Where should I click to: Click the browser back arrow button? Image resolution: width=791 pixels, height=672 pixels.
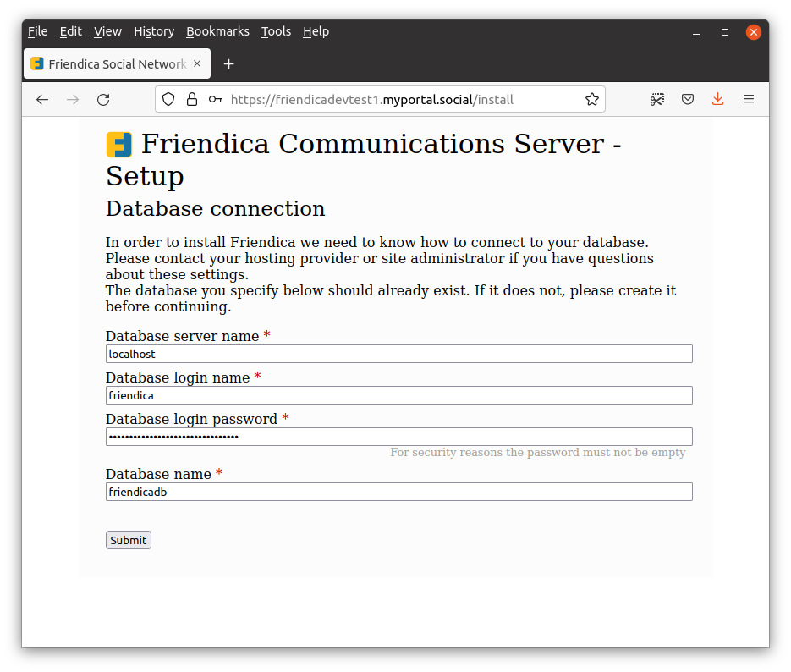[42, 100]
